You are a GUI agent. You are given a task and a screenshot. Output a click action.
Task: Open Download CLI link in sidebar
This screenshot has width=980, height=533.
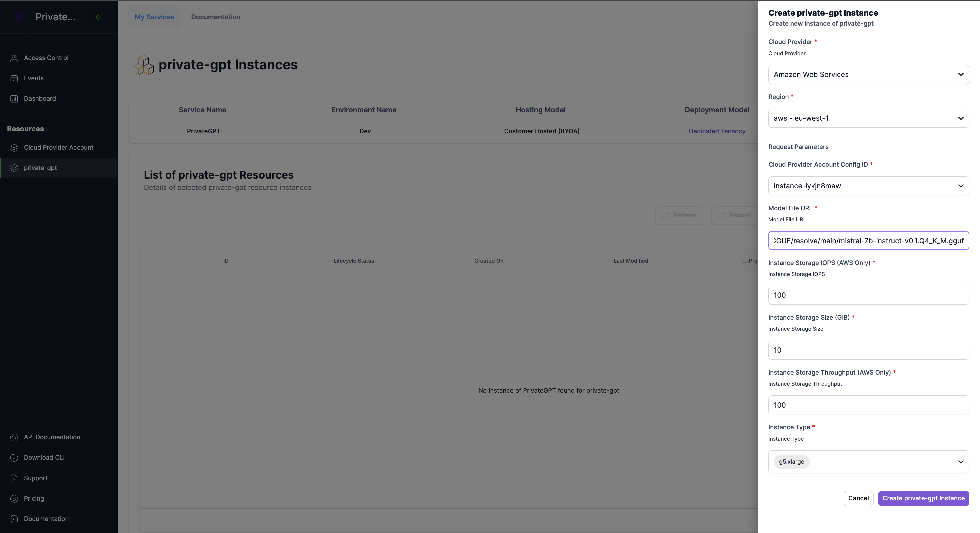pyautogui.click(x=44, y=458)
